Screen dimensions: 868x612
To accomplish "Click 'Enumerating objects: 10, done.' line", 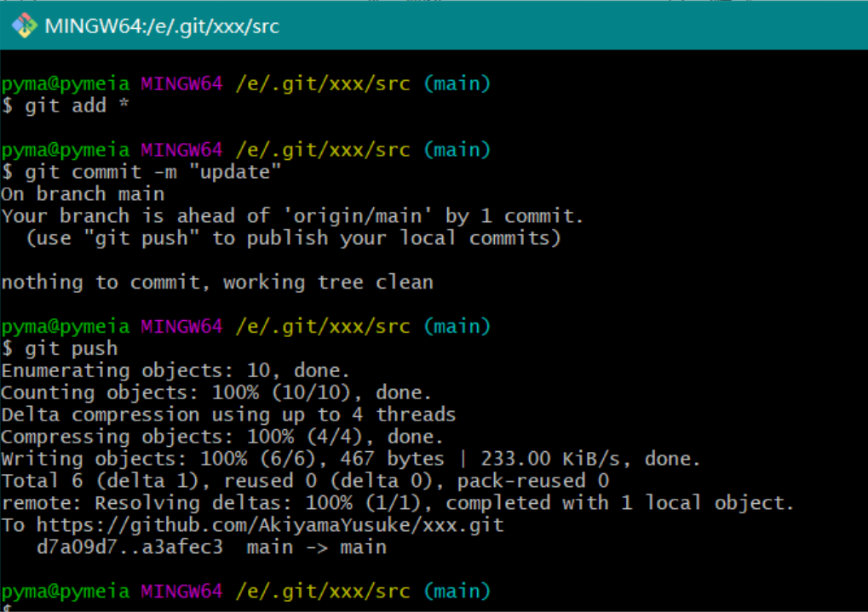I will pos(175,370).
